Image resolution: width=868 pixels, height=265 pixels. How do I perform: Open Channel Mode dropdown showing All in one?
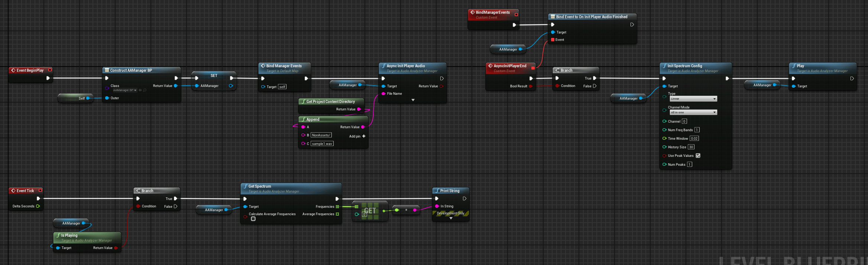tap(693, 112)
